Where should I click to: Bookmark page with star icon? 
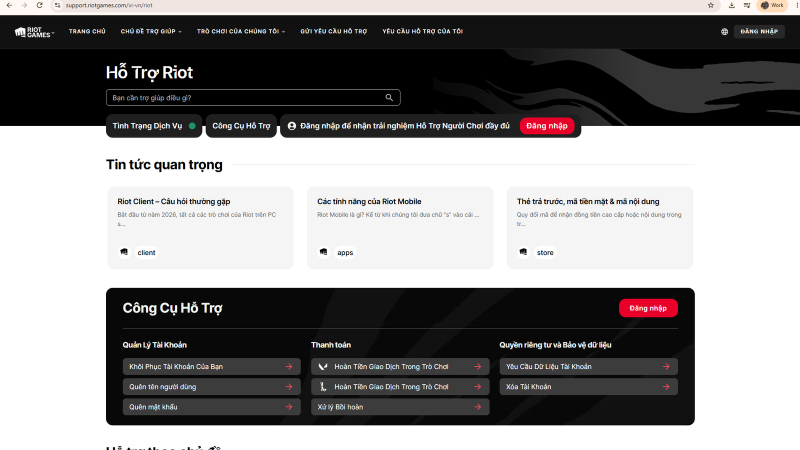tap(711, 5)
